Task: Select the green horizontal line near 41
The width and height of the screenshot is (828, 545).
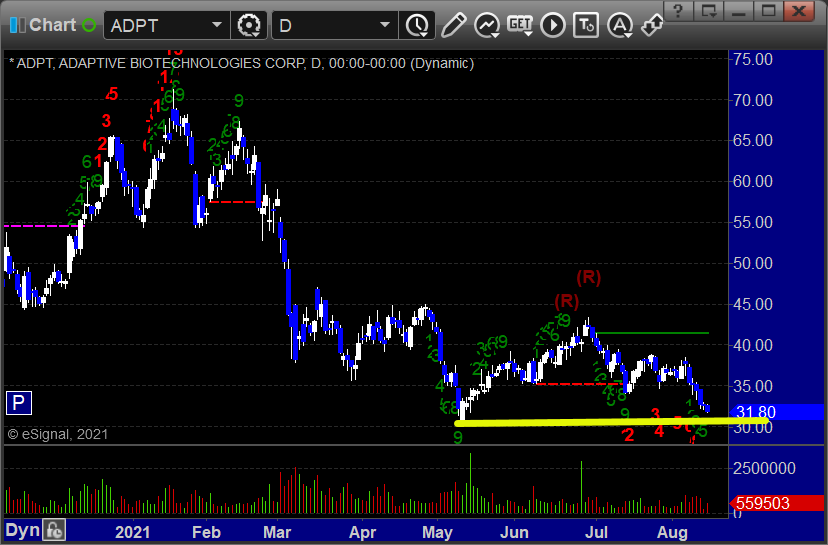Action: 652,333
